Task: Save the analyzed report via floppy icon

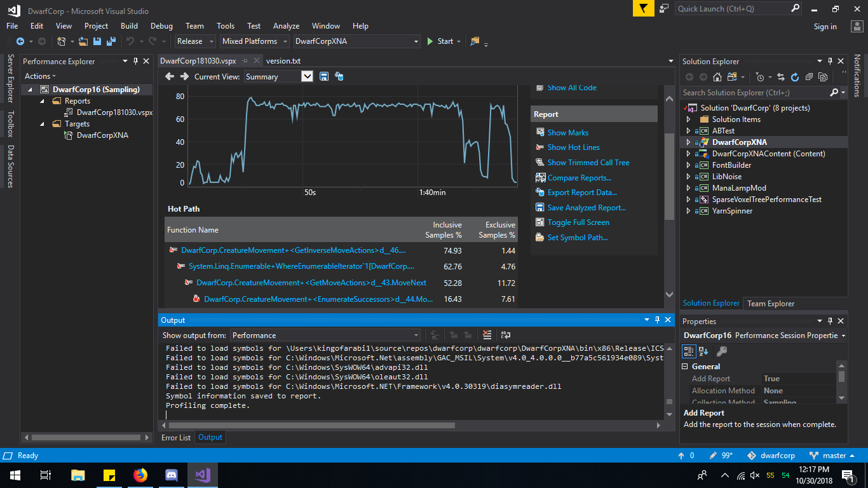Action: click(x=324, y=76)
